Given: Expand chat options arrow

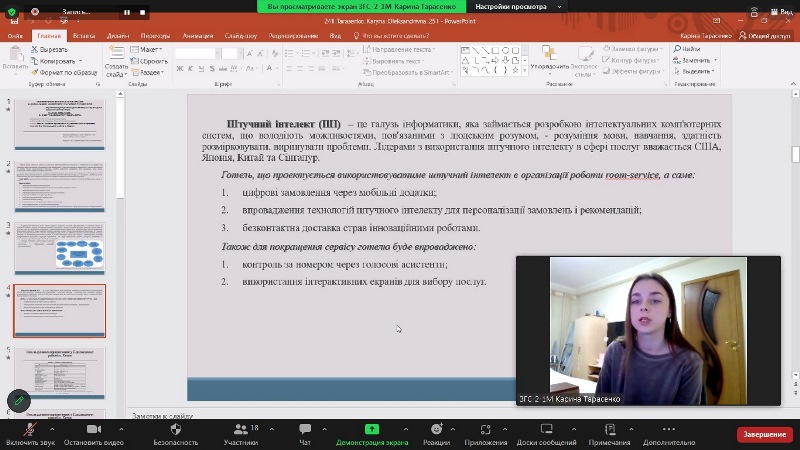Looking at the screenshot, I should [x=324, y=429].
